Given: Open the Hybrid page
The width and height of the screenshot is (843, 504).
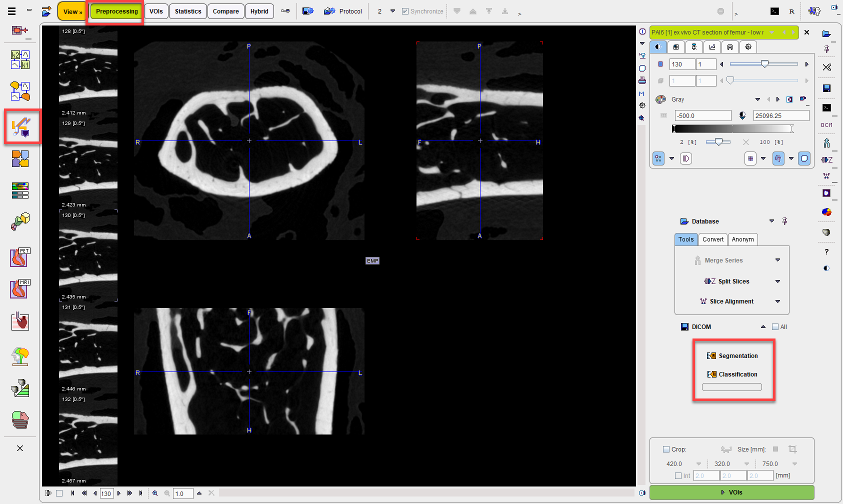Looking at the screenshot, I should point(259,11).
